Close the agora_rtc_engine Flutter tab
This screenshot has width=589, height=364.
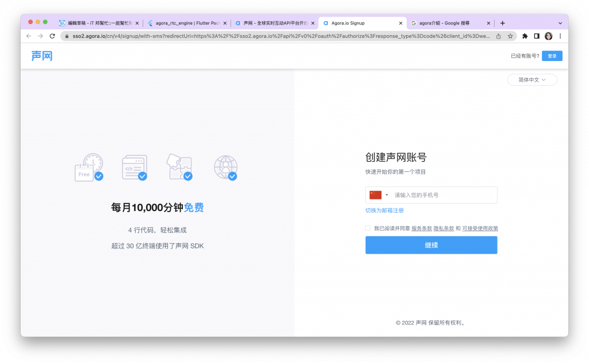[x=225, y=23]
